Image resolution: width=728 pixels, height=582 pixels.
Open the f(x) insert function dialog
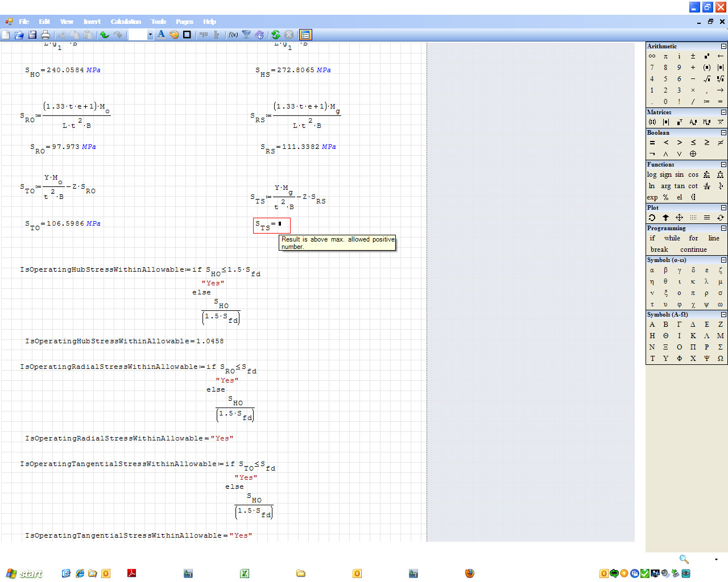pos(233,35)
